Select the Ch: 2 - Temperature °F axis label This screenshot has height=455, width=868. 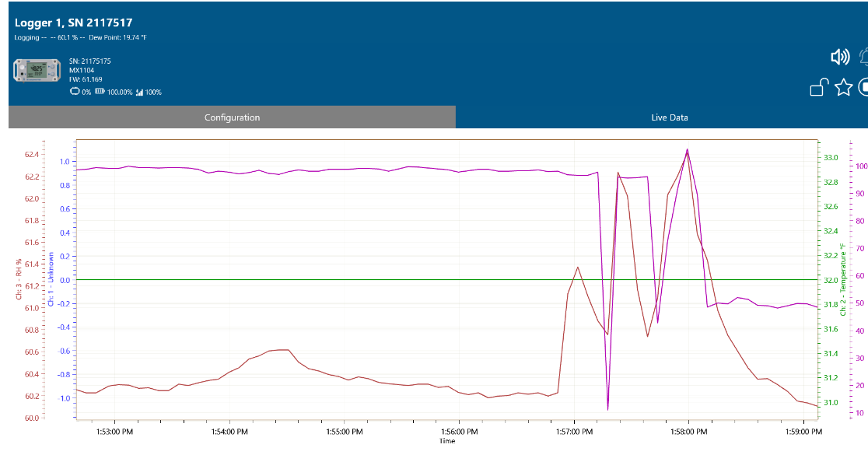842,280
